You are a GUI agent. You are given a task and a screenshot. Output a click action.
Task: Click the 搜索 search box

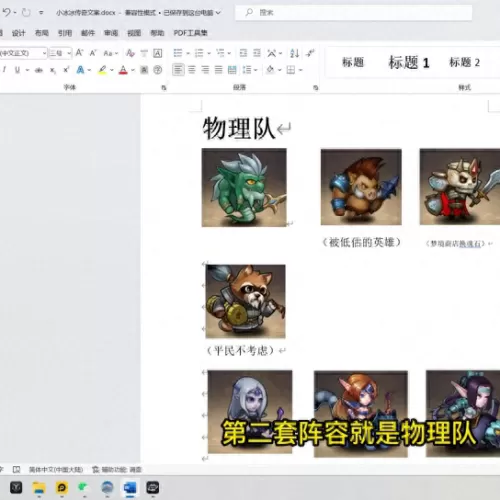(353, 13)
